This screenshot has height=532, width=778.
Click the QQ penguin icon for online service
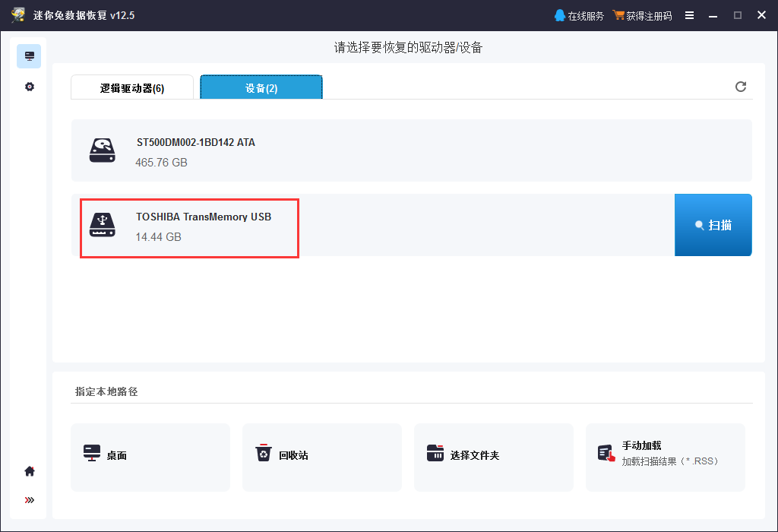(x=560, y=15)
